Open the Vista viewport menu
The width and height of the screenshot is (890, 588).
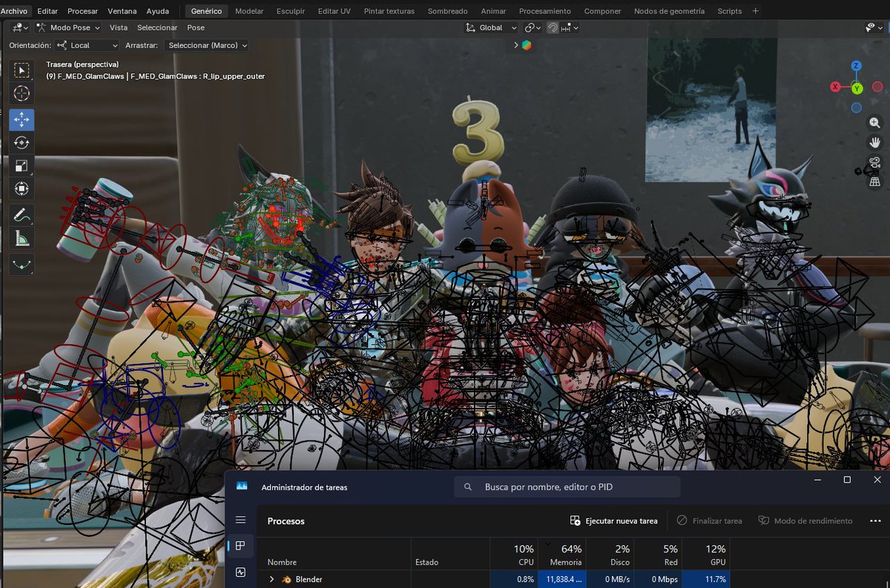[x=119, y=27]
